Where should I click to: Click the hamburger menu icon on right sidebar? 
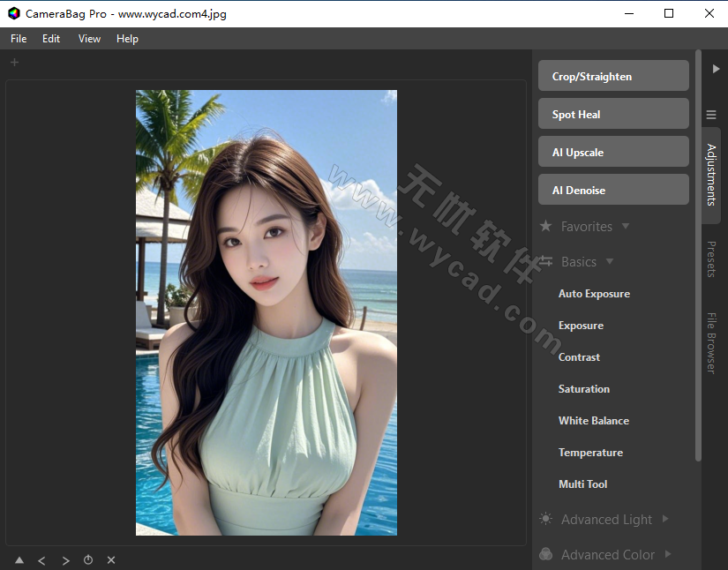[711, 115]
